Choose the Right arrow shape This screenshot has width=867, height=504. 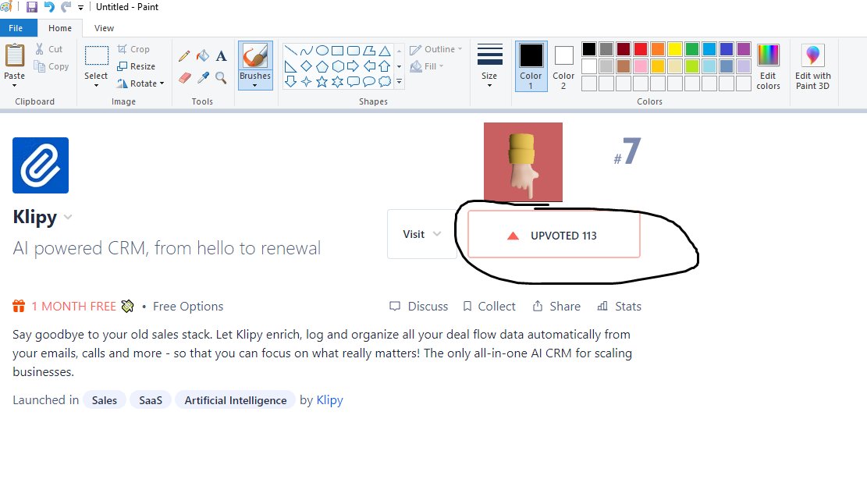[354, 66]
